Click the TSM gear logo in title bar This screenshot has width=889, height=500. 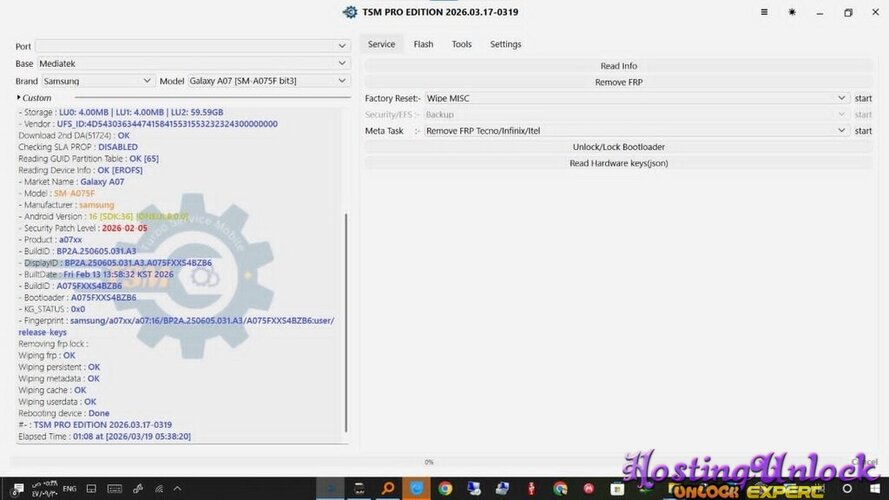click(x=350, y=12)
